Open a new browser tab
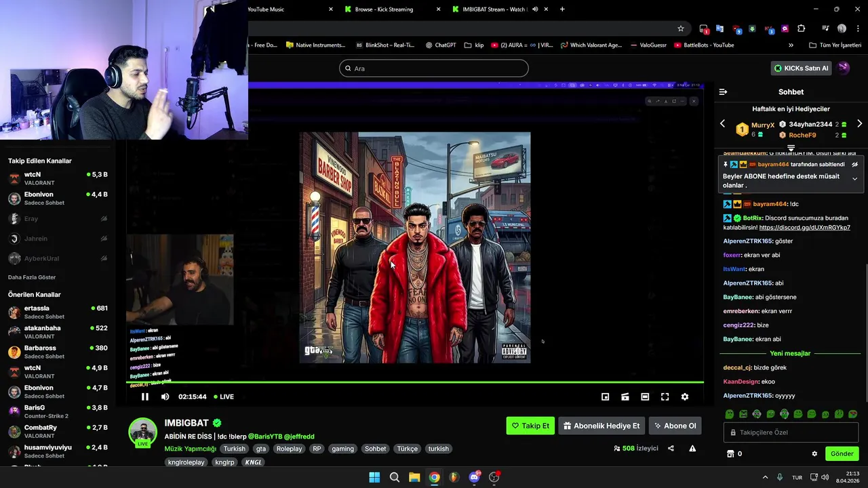The height and width of the screenshot is (488, 868). [562, 9]
